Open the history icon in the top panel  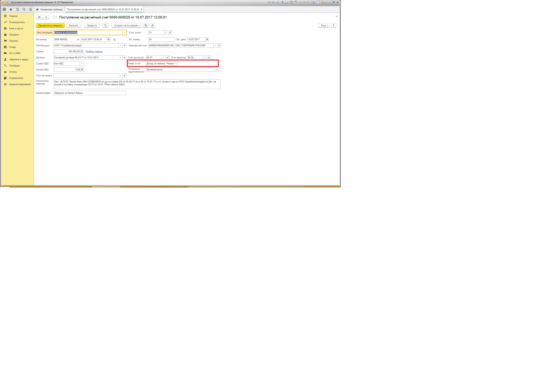point(17,10)
